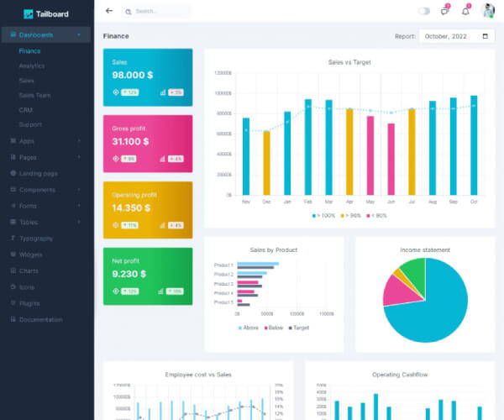Viewport: 504px width, 420px height.
Task: Click the Widgets sidebar icon
Action: pos(13,255)
